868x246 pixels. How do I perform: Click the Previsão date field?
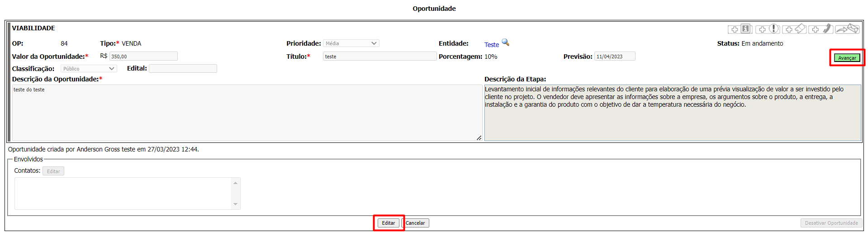coord(614,57)
